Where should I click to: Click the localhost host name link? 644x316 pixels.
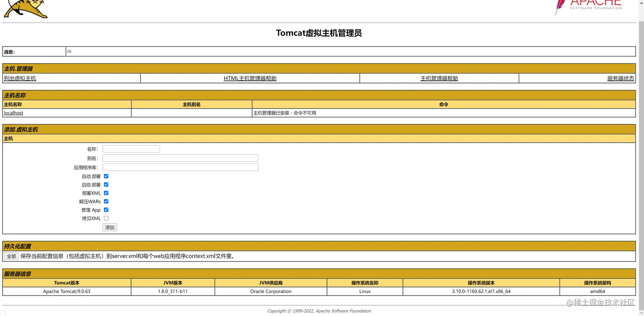14,113
